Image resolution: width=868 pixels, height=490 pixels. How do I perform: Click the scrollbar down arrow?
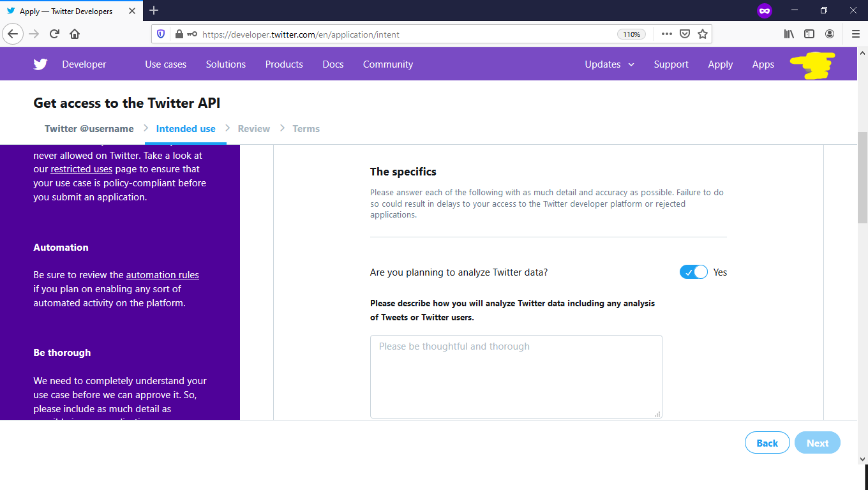tap(862, 458)
